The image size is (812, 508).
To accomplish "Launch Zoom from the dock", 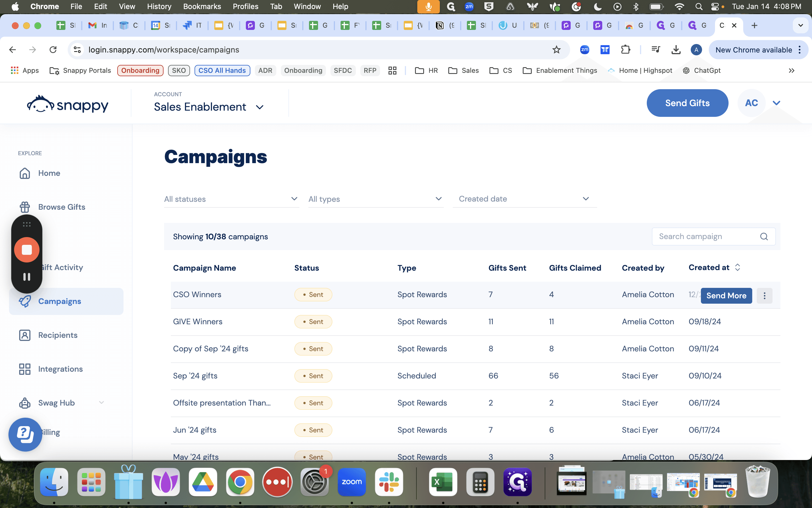I will coord(352,482).
